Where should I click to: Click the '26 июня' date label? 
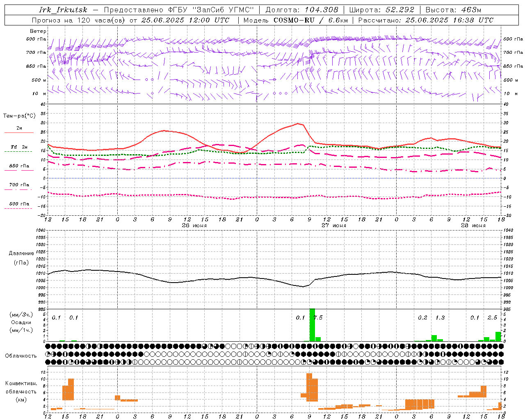(194, 226)
